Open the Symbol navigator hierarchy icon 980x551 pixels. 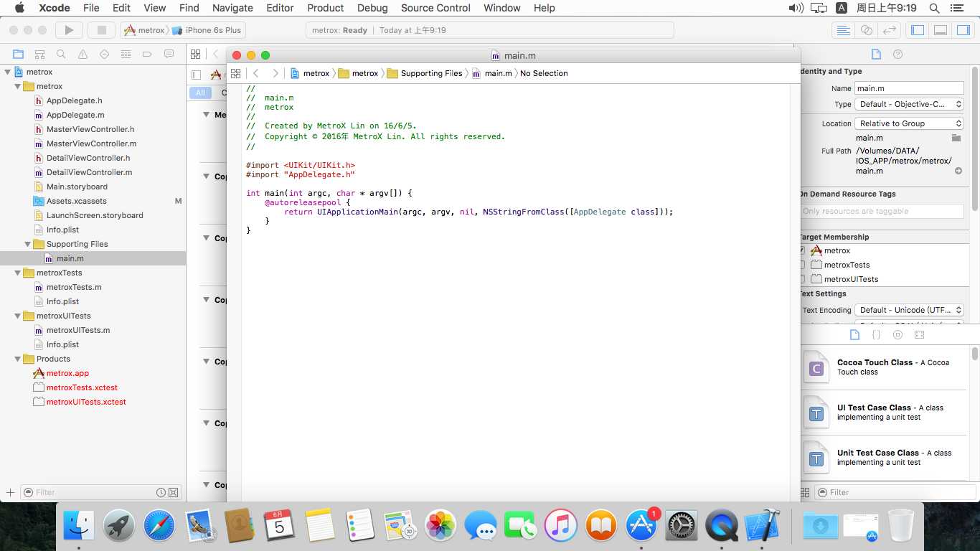[x=40, y=55]
